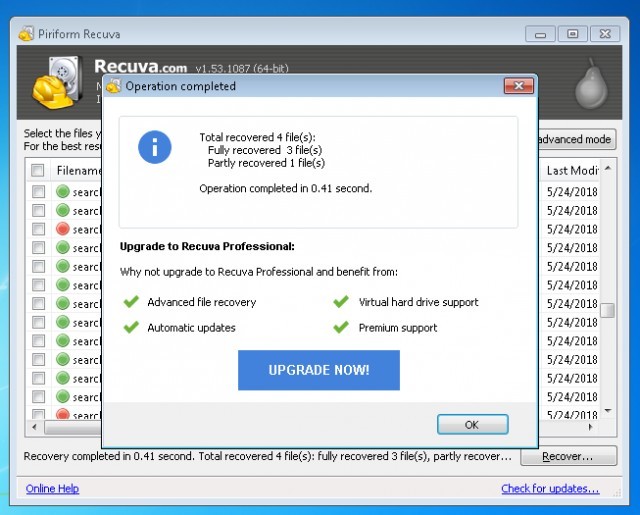The width and height of the screenshot is (640, 515).
Task: Open the Check for updates link
Action: click(550, 488)
